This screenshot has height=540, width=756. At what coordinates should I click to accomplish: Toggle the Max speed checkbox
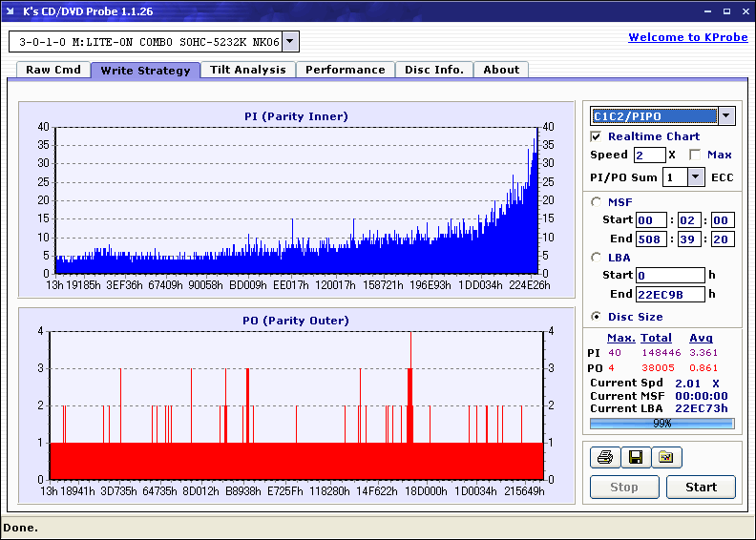(x=695, y=155)
